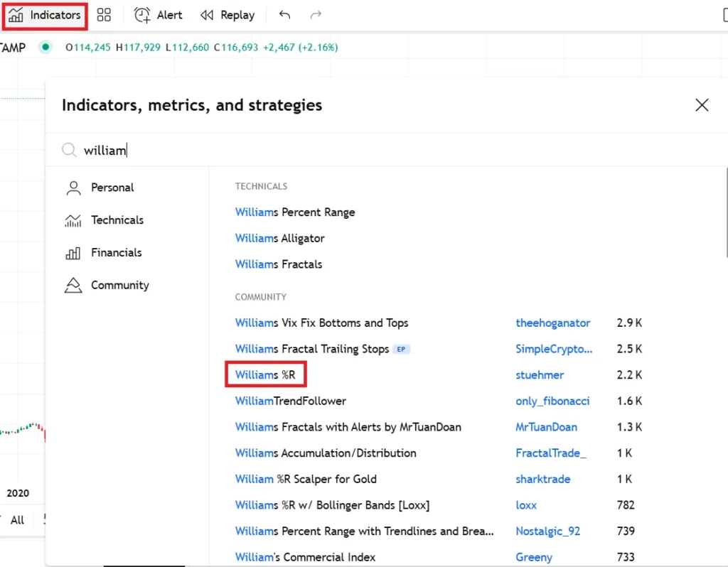Add Williams Accumulation/Distribution script
Viewport: 728px width, 567px height.
(326, 453)
